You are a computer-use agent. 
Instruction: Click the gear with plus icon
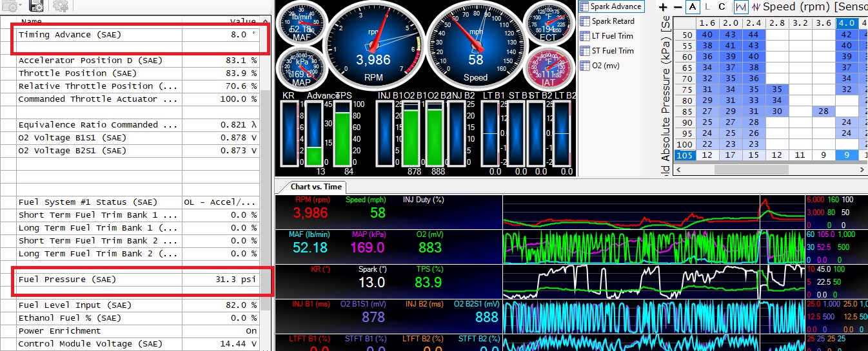tap(61, 6)
